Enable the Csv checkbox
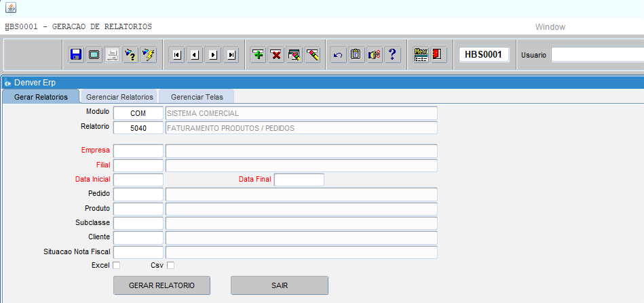This screenshot has width=644, height=303. 171,265
